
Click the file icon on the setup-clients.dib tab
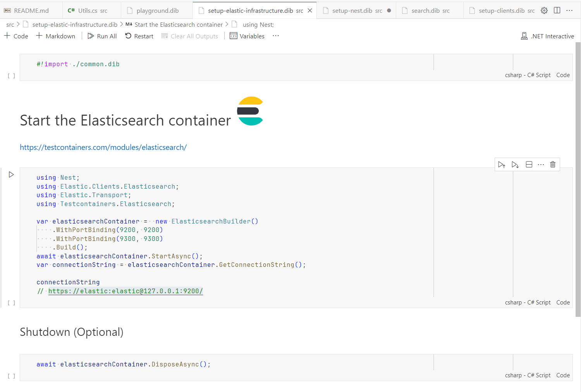click(x=472, y=10)
